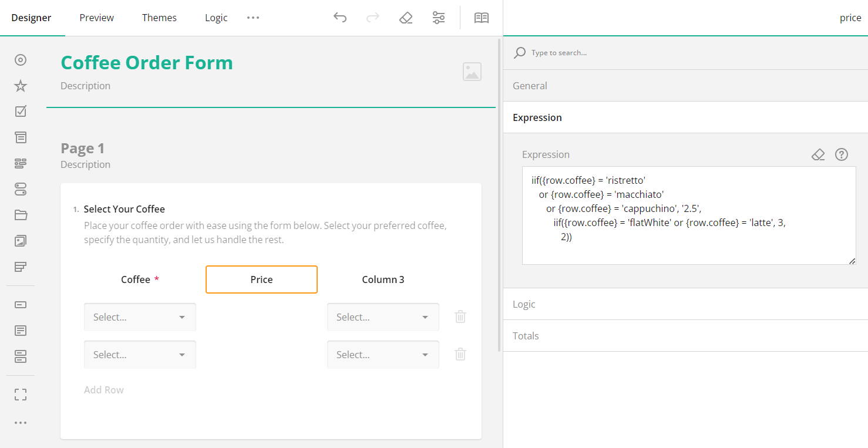The height and width of the screenshot is (448, 868).
Task: Delete the first matrix row with trash icon
Action: [460, 316]
